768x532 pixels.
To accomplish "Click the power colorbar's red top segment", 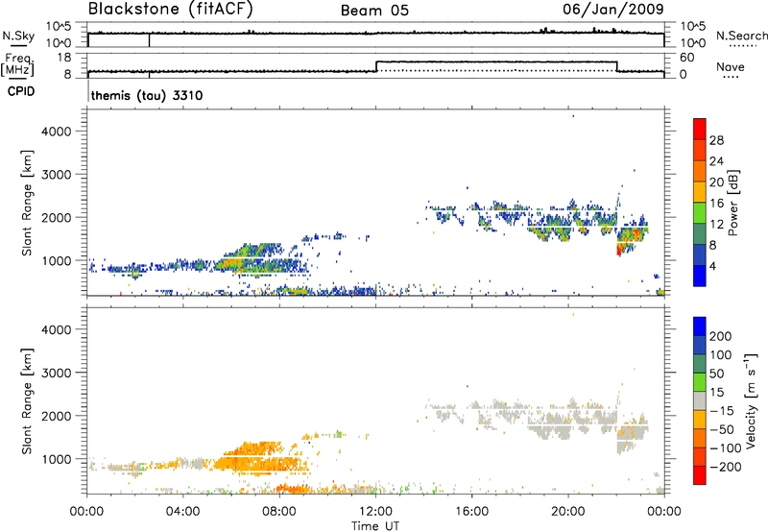I will pos(700,129).
